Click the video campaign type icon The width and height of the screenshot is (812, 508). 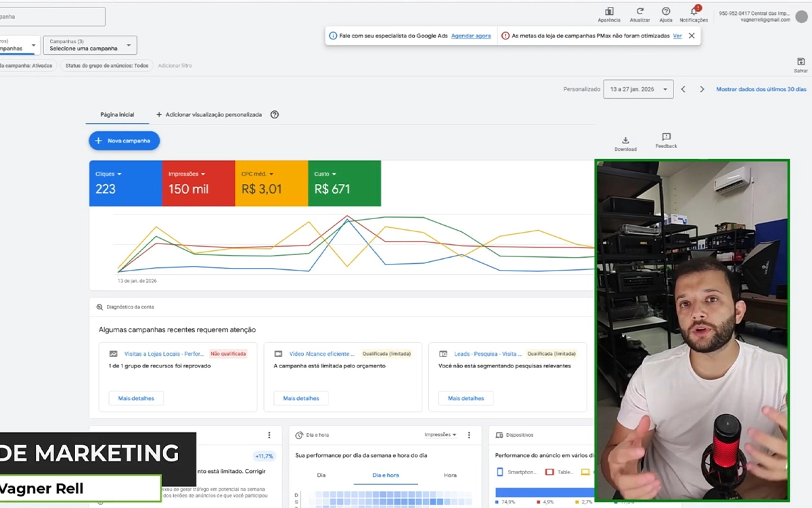(x=278, y=354)
